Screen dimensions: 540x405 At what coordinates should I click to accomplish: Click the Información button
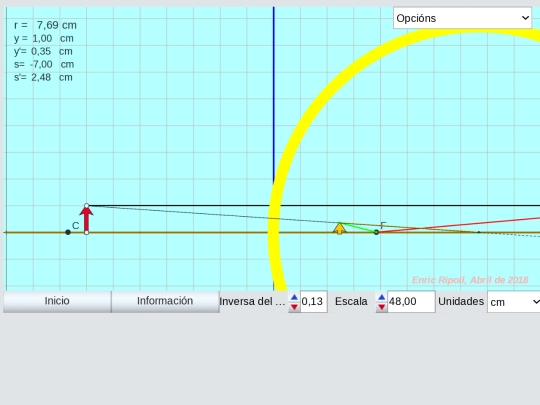[165, 301]
